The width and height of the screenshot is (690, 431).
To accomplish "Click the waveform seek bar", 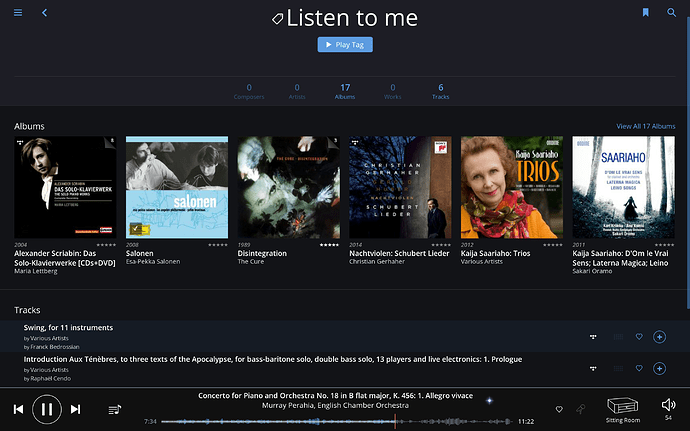I will tap(337, 421).
